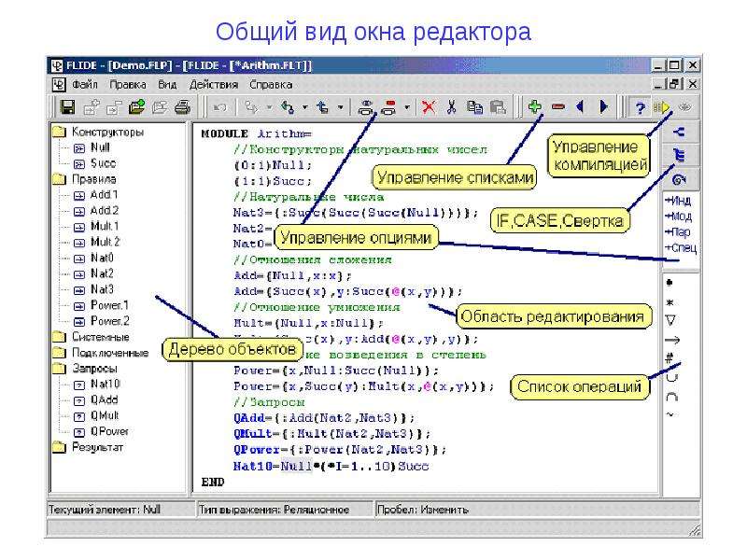Select the +Спец entry in right panel
747x560 pixels.
[681, 247]
